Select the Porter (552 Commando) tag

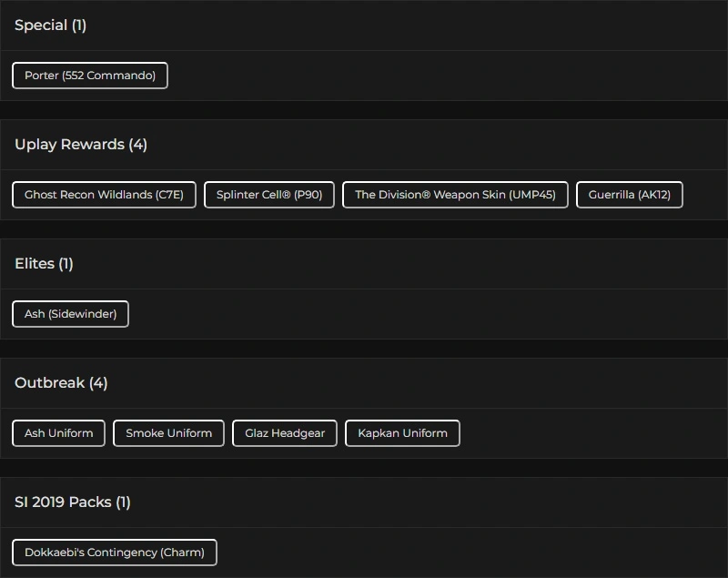(x=90, y=76)
